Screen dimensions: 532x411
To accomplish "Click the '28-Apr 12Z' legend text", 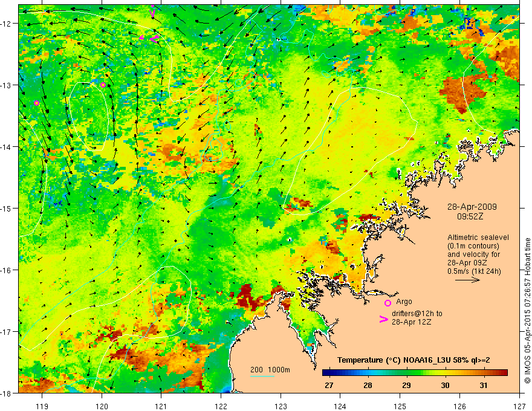I will pyautogui.click(x=412, y=322).
